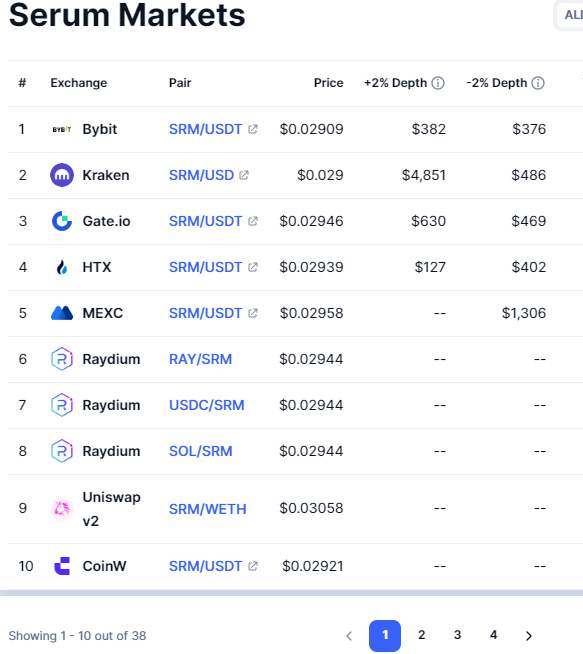Click the Kraken exchange logo icon
583x654 pixels.
pyautogui.click(x=62, y=175)
